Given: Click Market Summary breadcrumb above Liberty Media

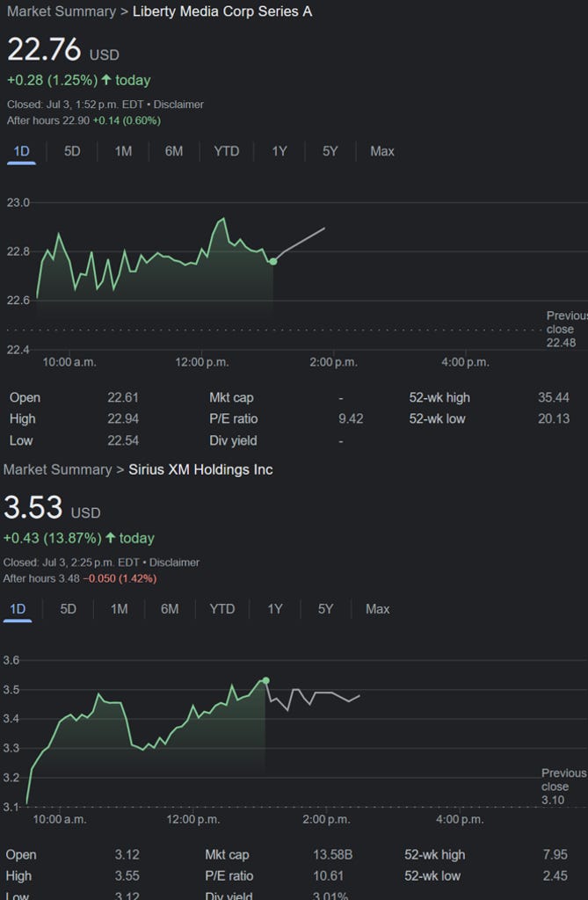Looking at the screenshot, I should (x=62, y=11).
